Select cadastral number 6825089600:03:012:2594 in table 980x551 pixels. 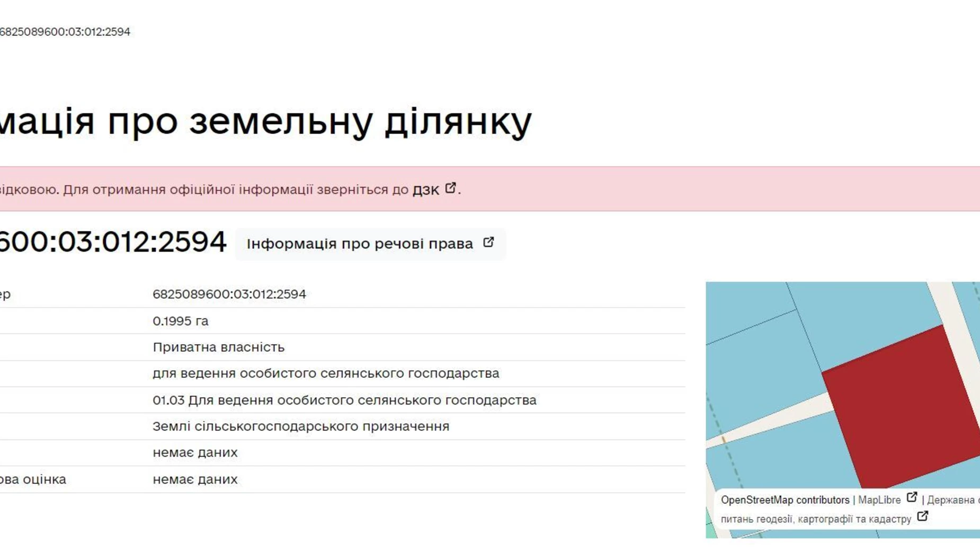pyautogui.click(x=229, y=294)
